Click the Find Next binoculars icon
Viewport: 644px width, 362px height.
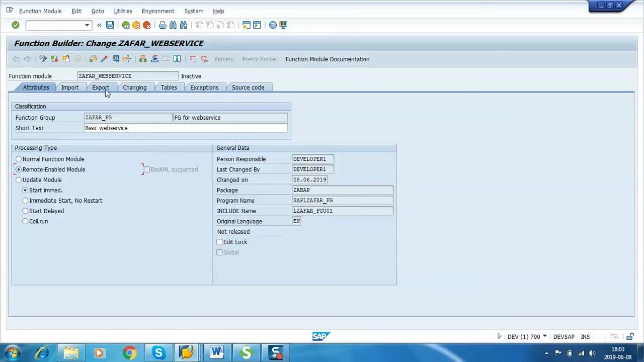pos(184,25)
